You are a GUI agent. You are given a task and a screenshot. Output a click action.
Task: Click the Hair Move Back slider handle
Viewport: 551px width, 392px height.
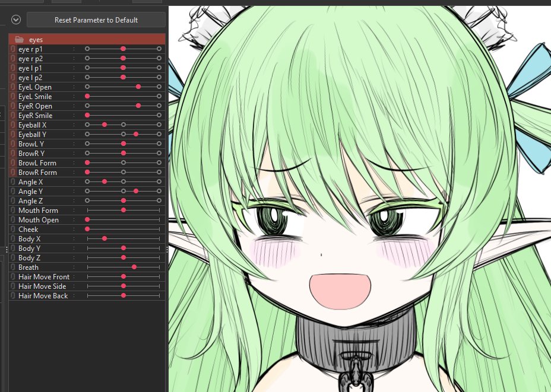[123, 295]
